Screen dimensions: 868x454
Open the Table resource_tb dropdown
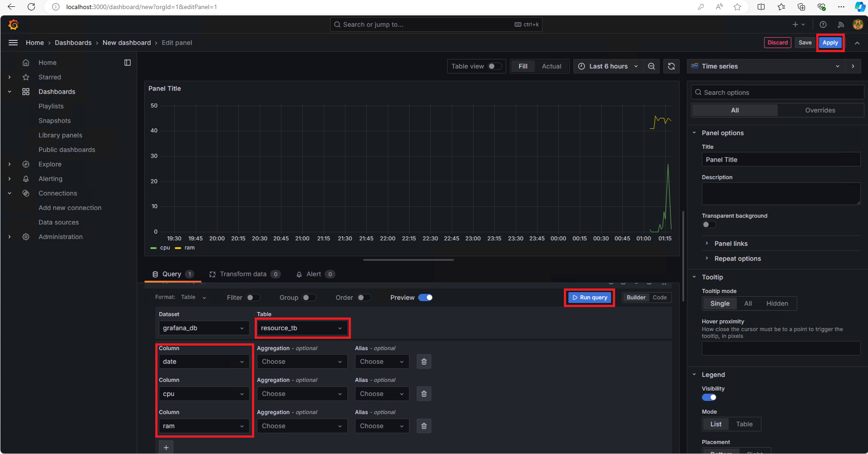click(x=302, y=328)
